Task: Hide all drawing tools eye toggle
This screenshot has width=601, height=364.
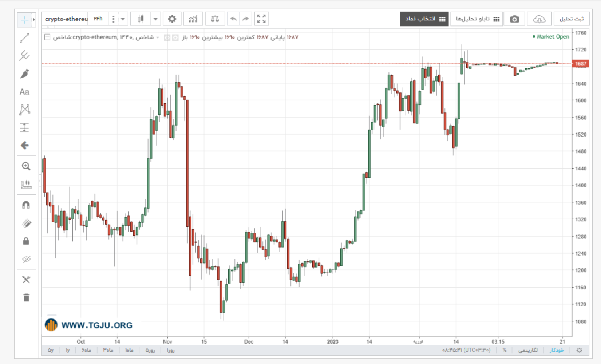Action: pyautogui.click(x=26, y=259)
